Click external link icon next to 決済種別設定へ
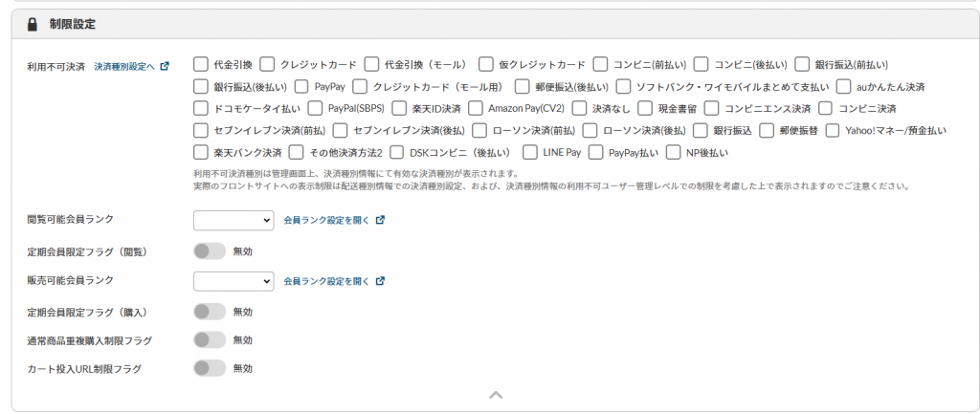This screenshot has width=980, height=414. [x=165, y=66]
